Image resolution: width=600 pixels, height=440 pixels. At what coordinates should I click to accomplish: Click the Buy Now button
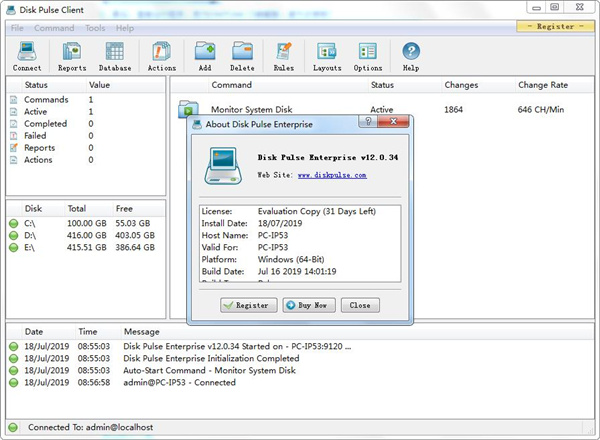coord(309,305)
